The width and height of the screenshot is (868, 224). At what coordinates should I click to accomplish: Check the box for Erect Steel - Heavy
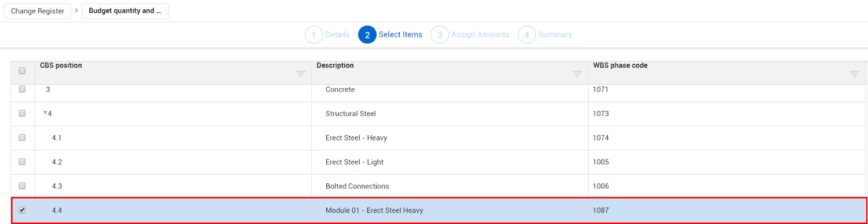22,138
